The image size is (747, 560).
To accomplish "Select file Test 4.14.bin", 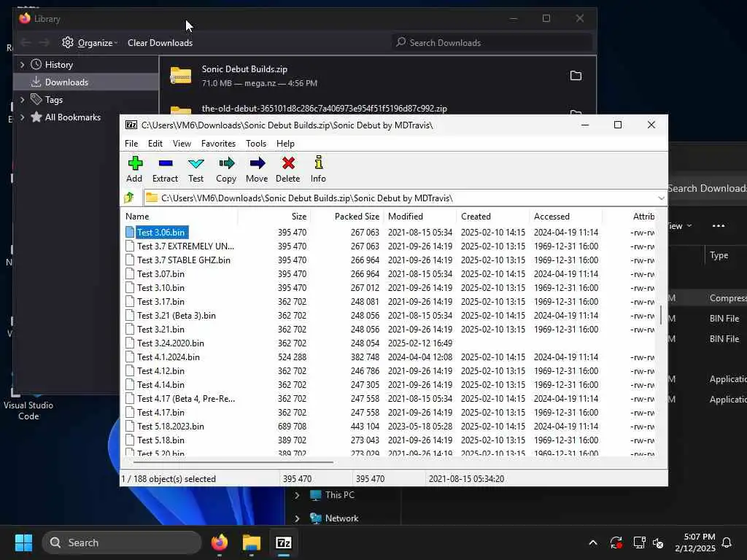I will [x=160, y=384].
